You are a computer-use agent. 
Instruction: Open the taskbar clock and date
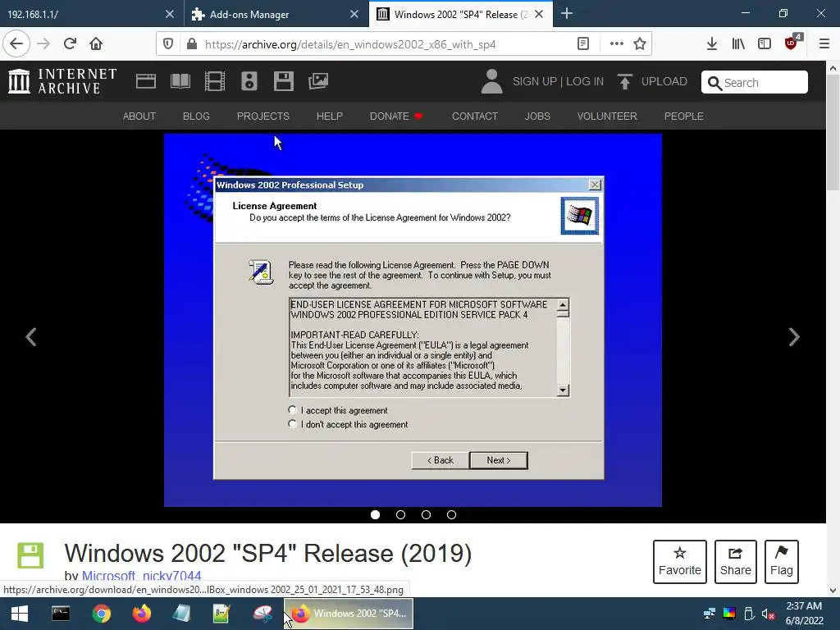tap(804, 614)
